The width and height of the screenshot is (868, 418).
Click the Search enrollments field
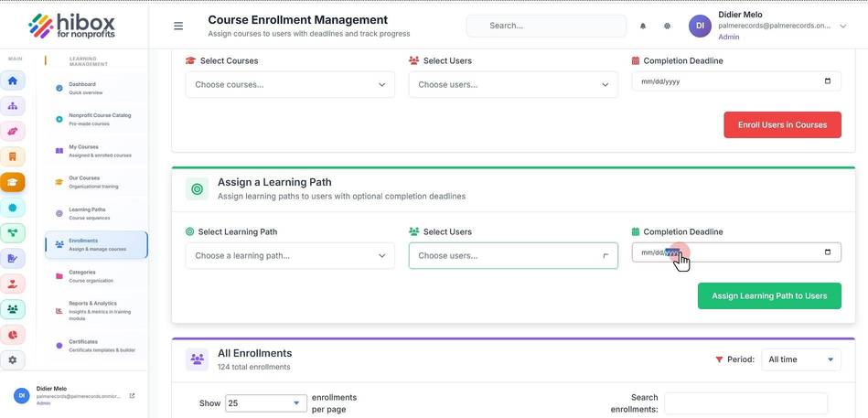tap(745, 403)
